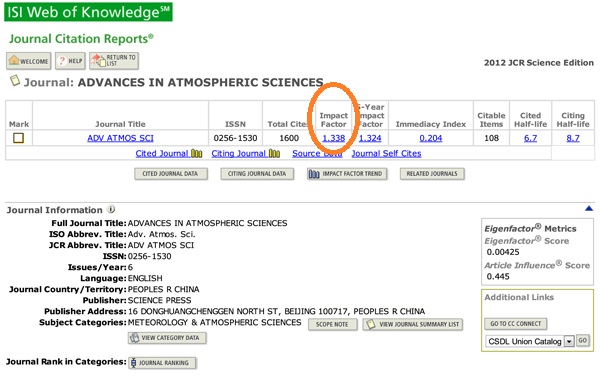Select the ISSN cell 0256-1530 in table

tap(235, 138)
